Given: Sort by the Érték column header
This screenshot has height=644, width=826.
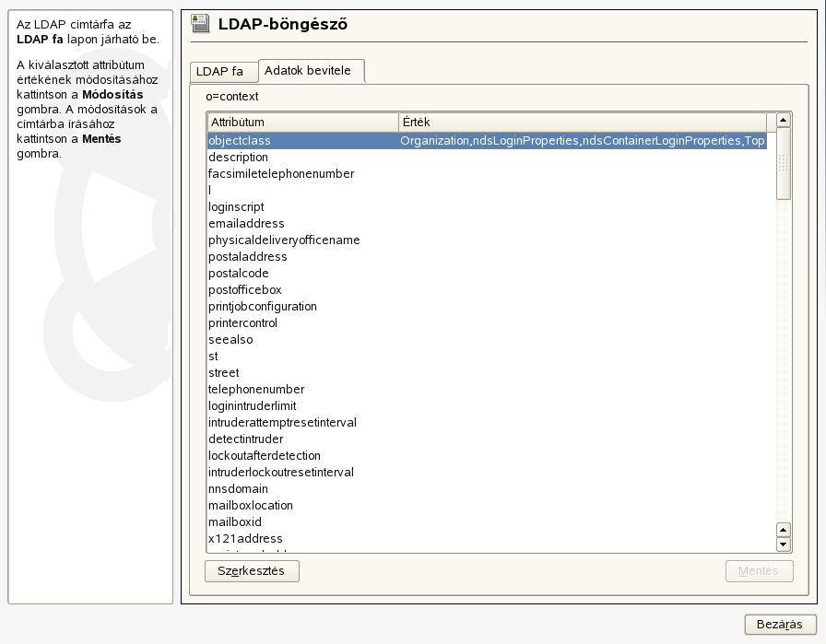Looking at the screenshot, I should pyautogui.click(x=583, y=123).
